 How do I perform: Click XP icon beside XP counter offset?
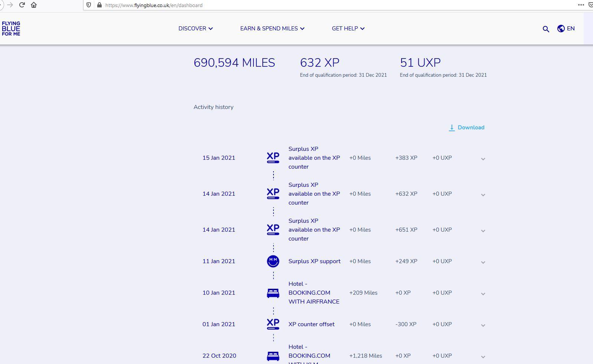tap(273, 324)
